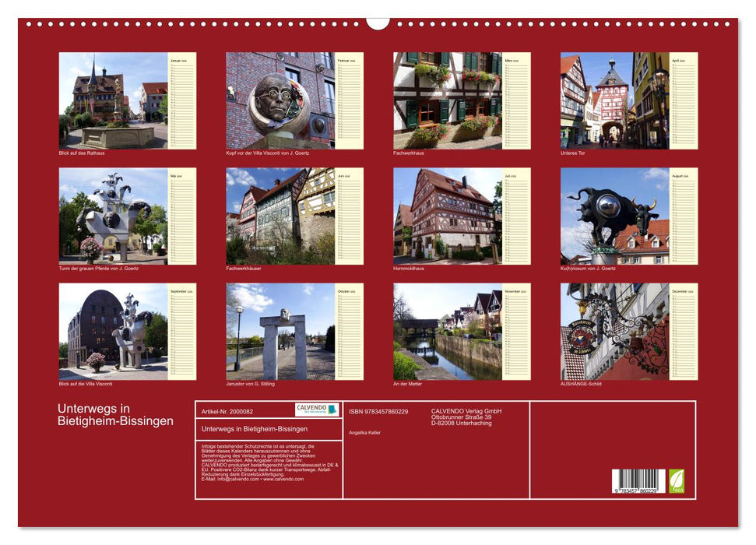Click the green eco leaf certification icon
Image resolution: width=756 pixels, height=545 pixels.
(x=677, y=480)
